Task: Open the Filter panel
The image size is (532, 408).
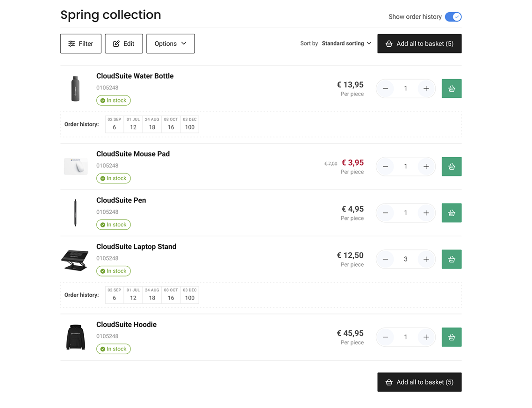Action: click(x=81, y=44)
